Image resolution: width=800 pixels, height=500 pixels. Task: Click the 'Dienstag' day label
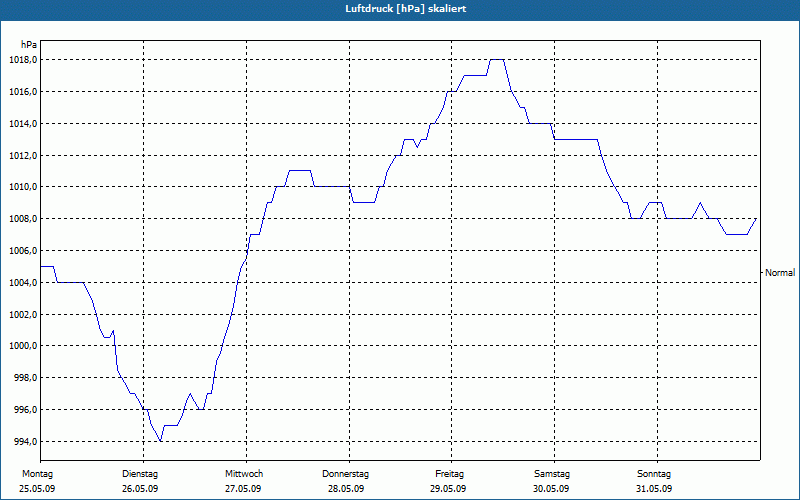point(140,474)
